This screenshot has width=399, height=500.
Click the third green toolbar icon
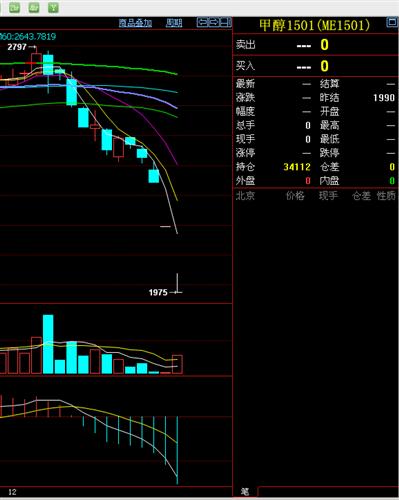pos(53,7)
